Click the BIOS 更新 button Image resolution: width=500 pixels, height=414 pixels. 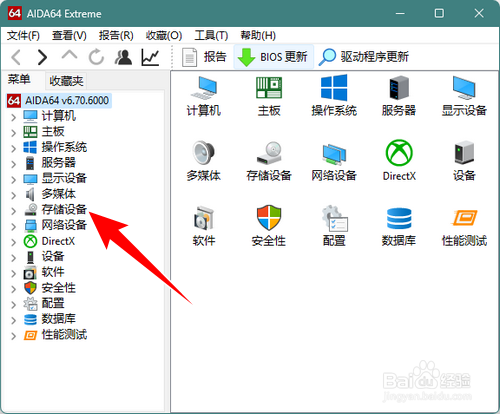point(273,57)
